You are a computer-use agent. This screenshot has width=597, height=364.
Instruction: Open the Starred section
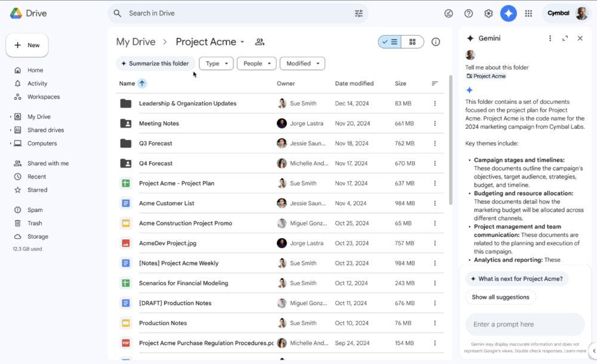(37, 190)
